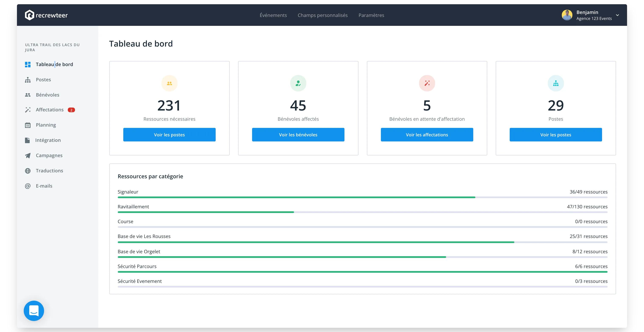Click the Traductions globe icon
Viewport: 644px width, 332px height.
(28, 171)
